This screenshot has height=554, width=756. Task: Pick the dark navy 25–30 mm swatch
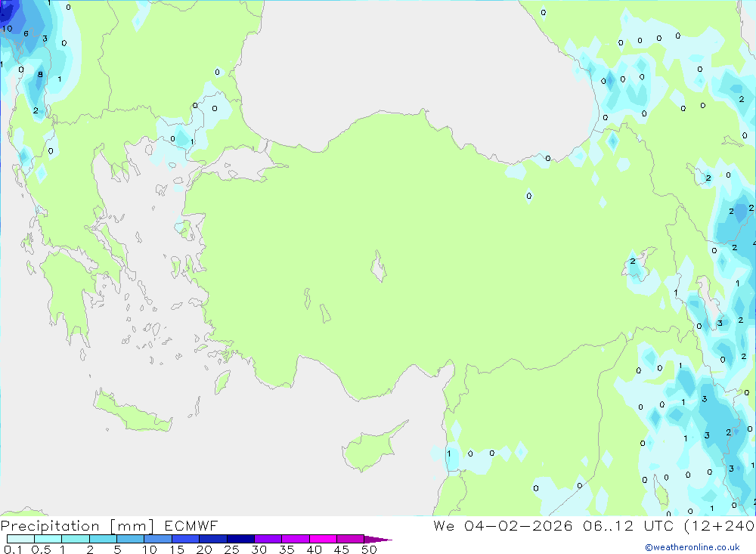click(x=240, y=539)
